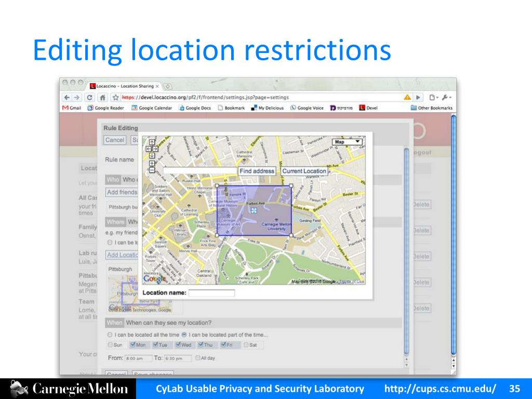
Task: Open the Chrome page menu icon
Action: click(434, 97)
